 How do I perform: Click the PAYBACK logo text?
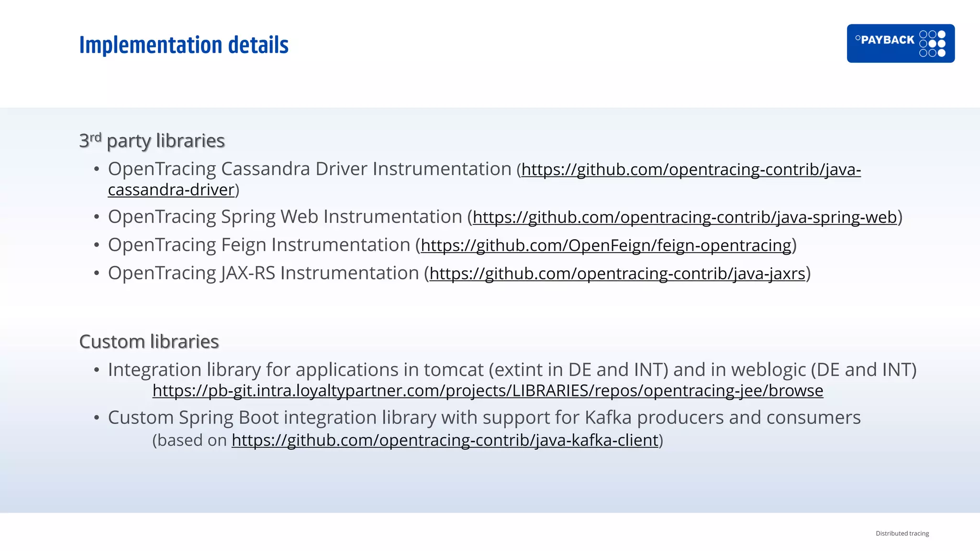[887, 40]
